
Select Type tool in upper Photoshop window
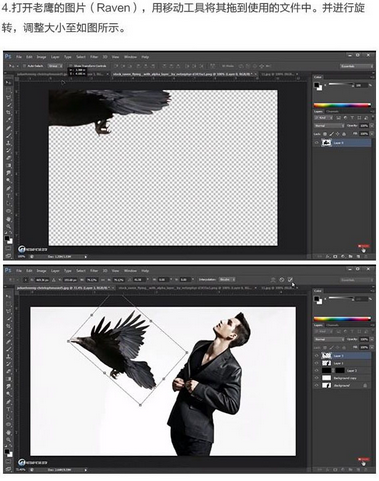pos(9,196)
